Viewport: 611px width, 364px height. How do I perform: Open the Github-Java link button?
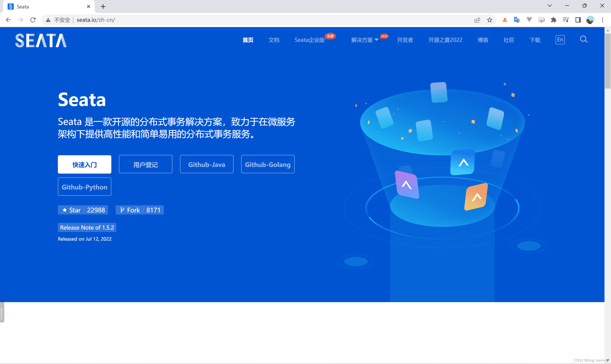207,164
